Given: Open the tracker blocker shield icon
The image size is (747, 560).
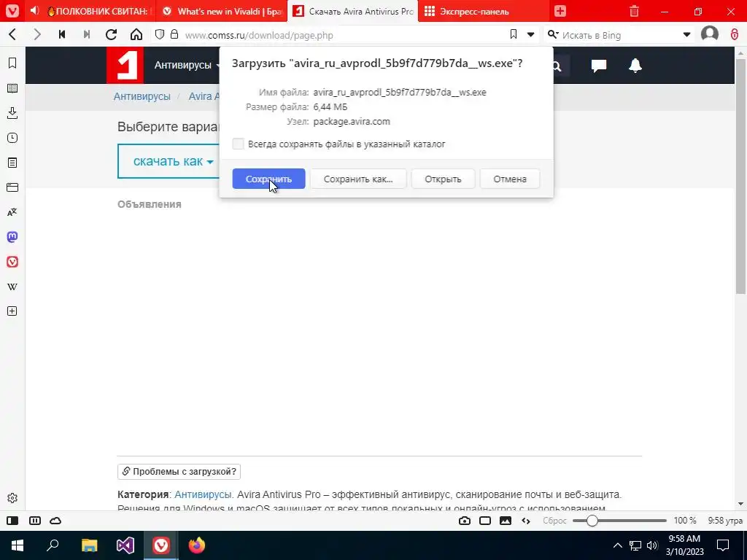Looking at the screenshot, I should click(160, 34).
